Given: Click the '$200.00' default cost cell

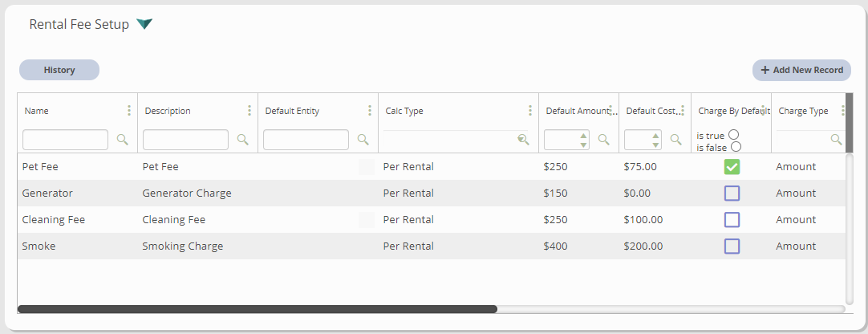Looking at the screenshot, I should 643,246.
